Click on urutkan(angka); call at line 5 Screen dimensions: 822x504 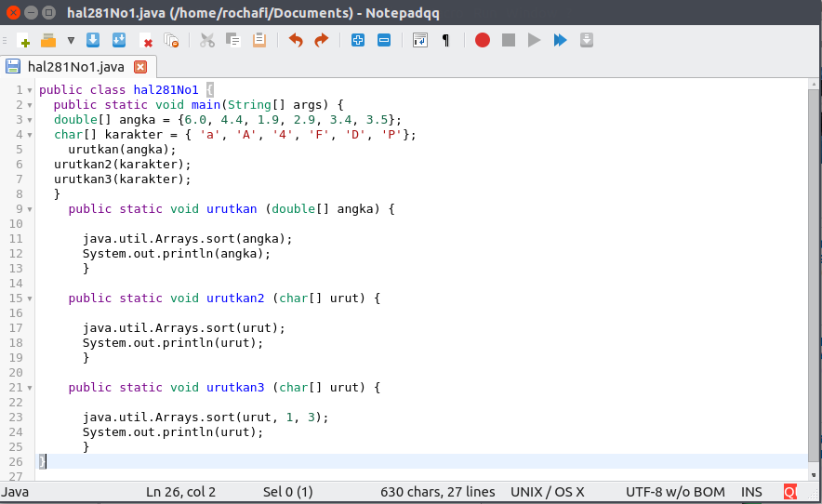click(x=122, y=150)
